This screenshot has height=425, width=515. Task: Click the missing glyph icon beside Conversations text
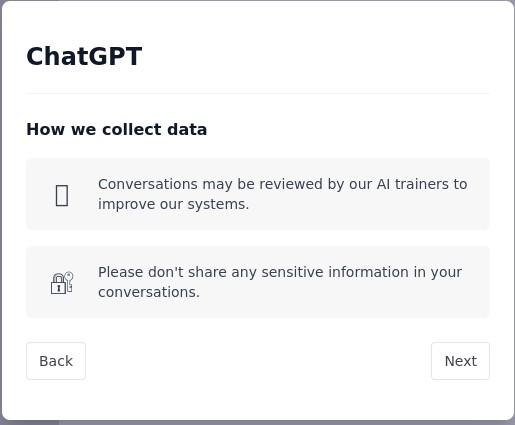pos(62,195)
